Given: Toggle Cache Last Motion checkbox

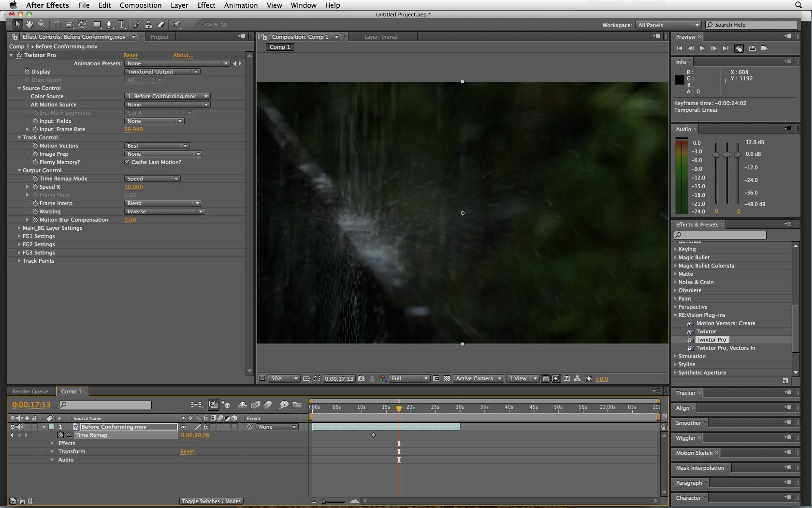Looking at the screenshot, I should click(x=127, y=162).
